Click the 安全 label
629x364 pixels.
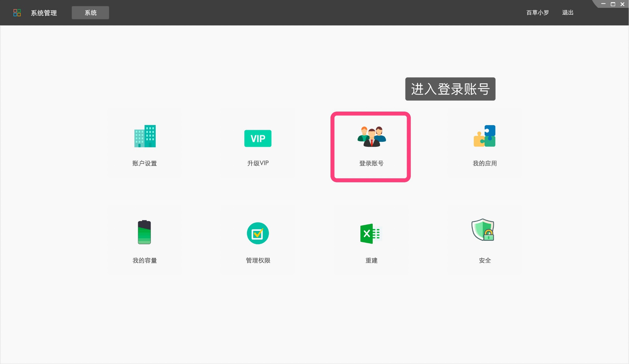coord(485,260)
